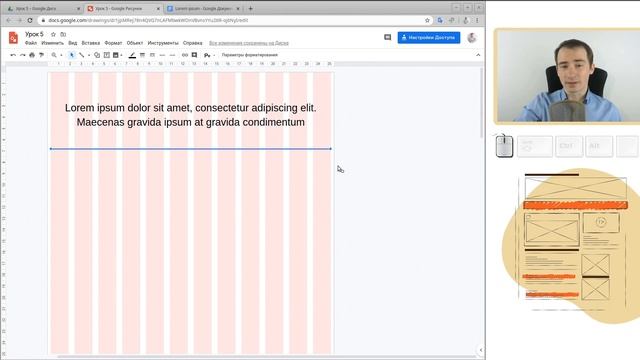Open the Chrome three-dot menu
Image resolution: width=640 pixels, height=360 pixels.
coord(477,20)
